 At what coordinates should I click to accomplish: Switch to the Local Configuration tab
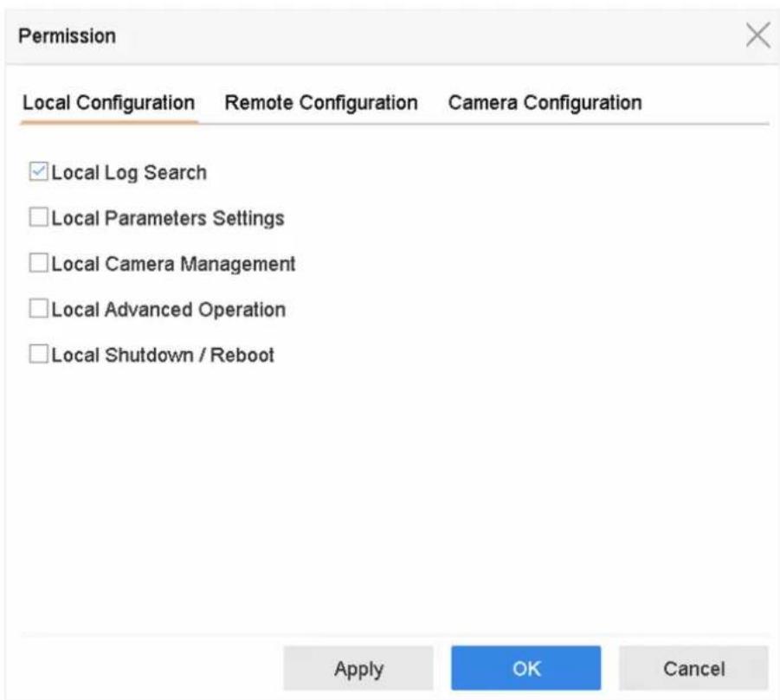(108, 104)
